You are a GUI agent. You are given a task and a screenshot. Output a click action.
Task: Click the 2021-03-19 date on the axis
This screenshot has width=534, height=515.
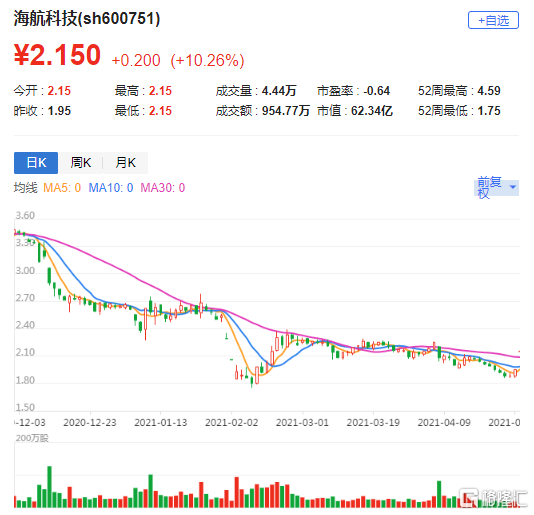pos(373,423)
